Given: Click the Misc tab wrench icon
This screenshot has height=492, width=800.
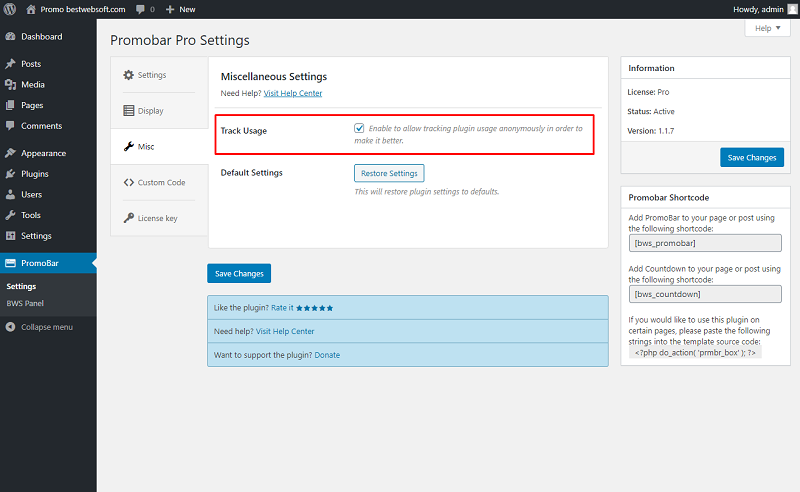Looking at the screenshot, I should (x=129, y=146).
